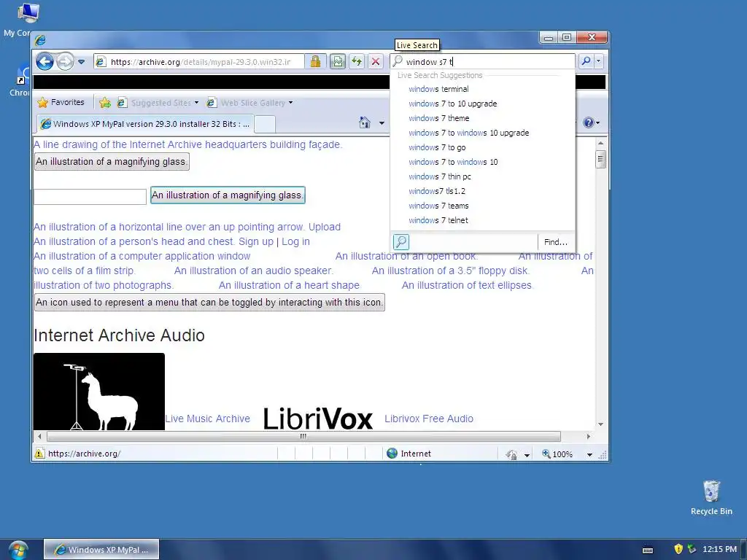
Task: Click the page search text field
Action: click(x=90, y=196)
